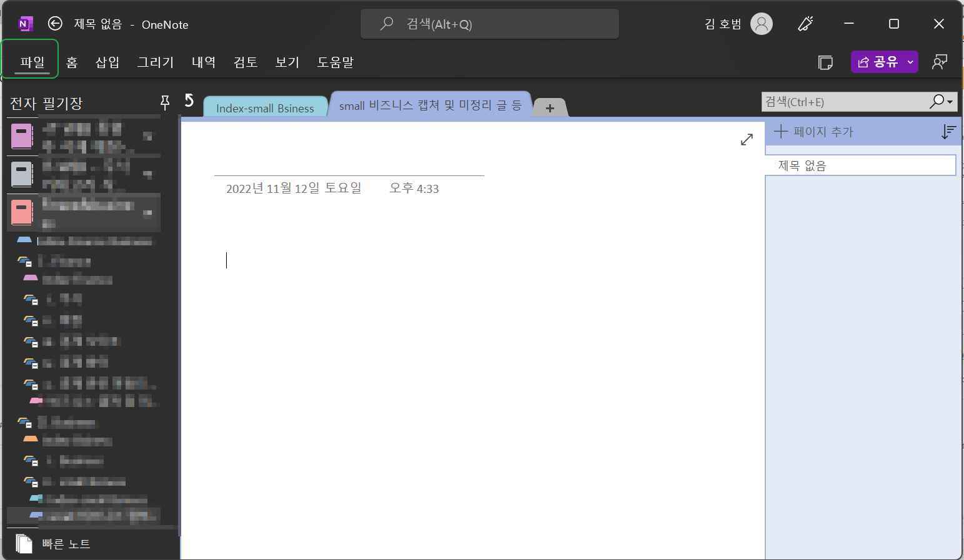Viewport: 964px width, 560px height.
Task: Collapse the purple notebook chevron
Action: [x=148, y=136]
